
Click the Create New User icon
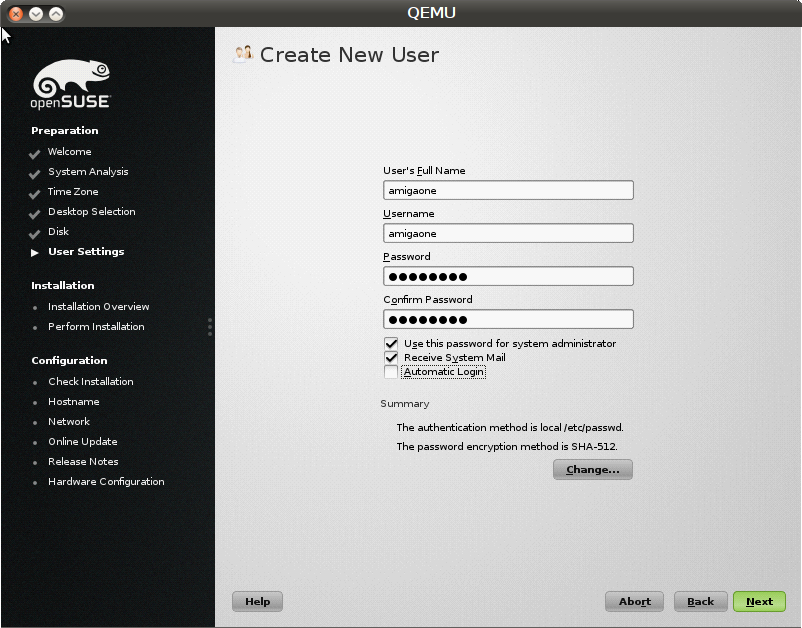(x=242, y=54)
